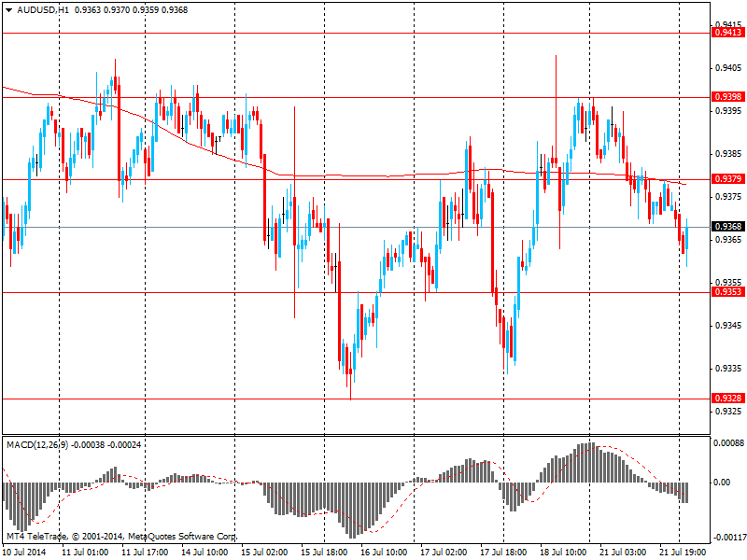The height and width of the screenshot is (560, 747).
Task: Click the 15 Jul 18:00 time label
Action: (x=324, y=552)
